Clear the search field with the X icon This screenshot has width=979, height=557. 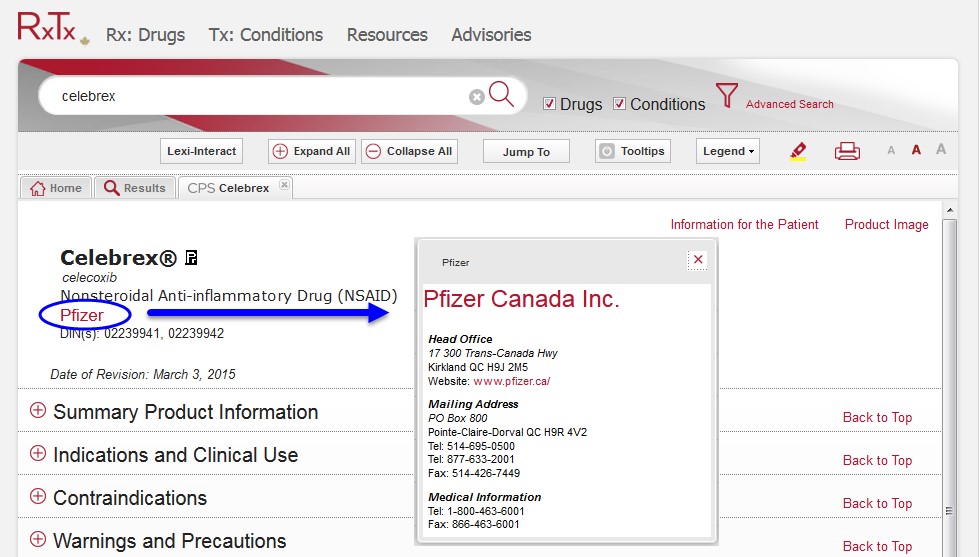476,97
